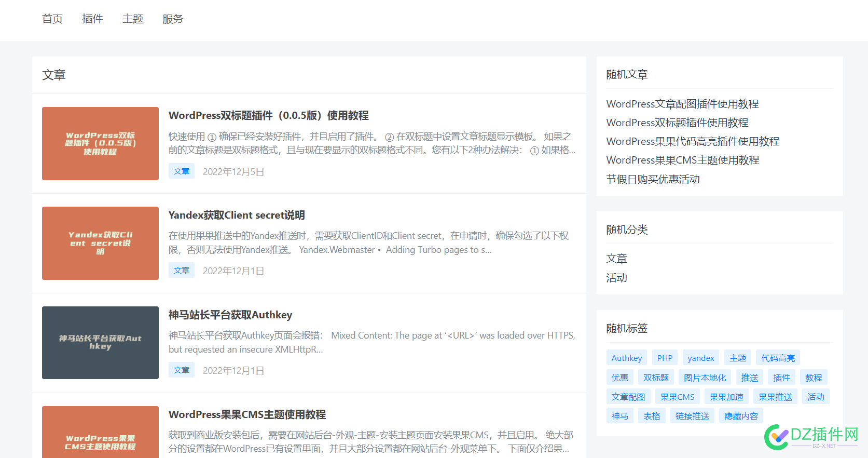
Task: Click the 文章配图 tag
Action: (628, 397)
